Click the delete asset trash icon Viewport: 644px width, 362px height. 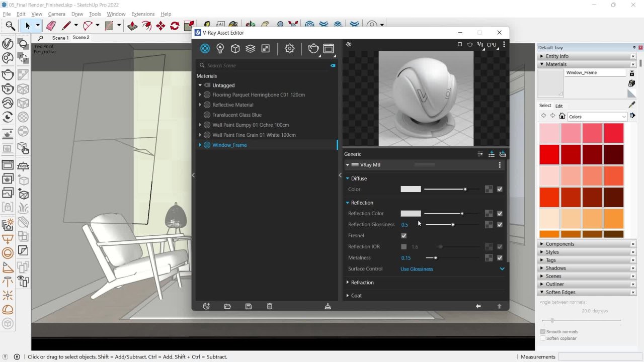(x=270, y=306)
